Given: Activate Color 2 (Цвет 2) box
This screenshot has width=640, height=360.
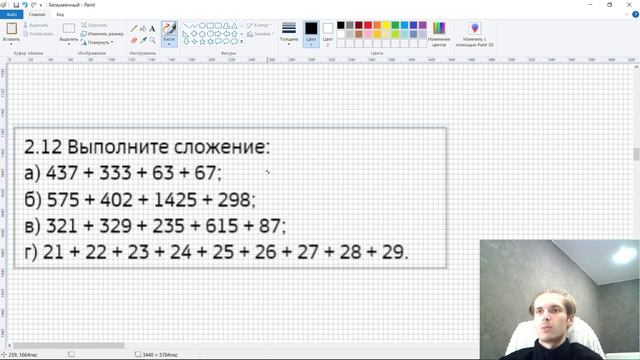Looking at the screenshot, I should (328, 34).
